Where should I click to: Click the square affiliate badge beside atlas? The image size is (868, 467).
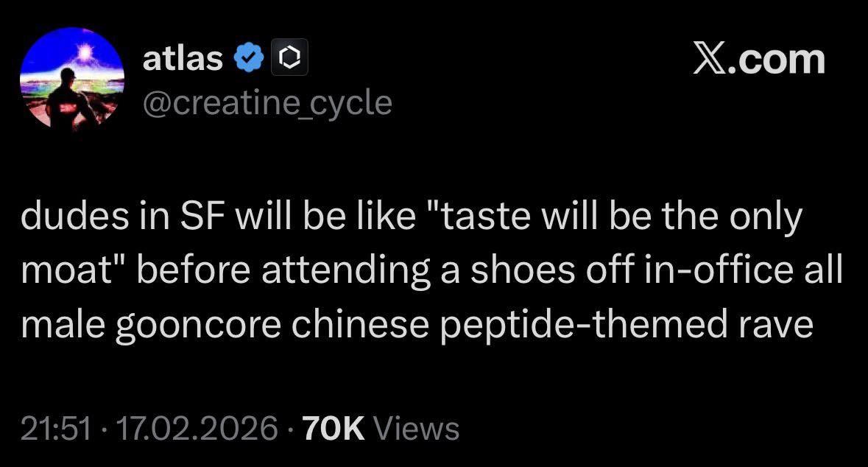click(289, 58)
